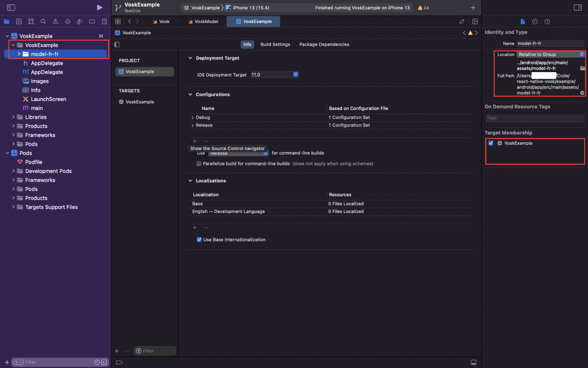Go back in editor history

(129, 22)
